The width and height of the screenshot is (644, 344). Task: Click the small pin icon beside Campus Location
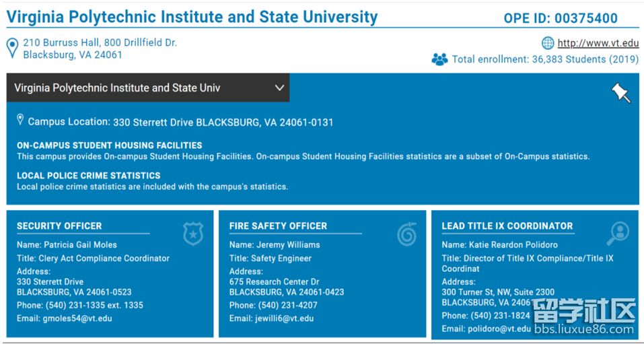20,120
